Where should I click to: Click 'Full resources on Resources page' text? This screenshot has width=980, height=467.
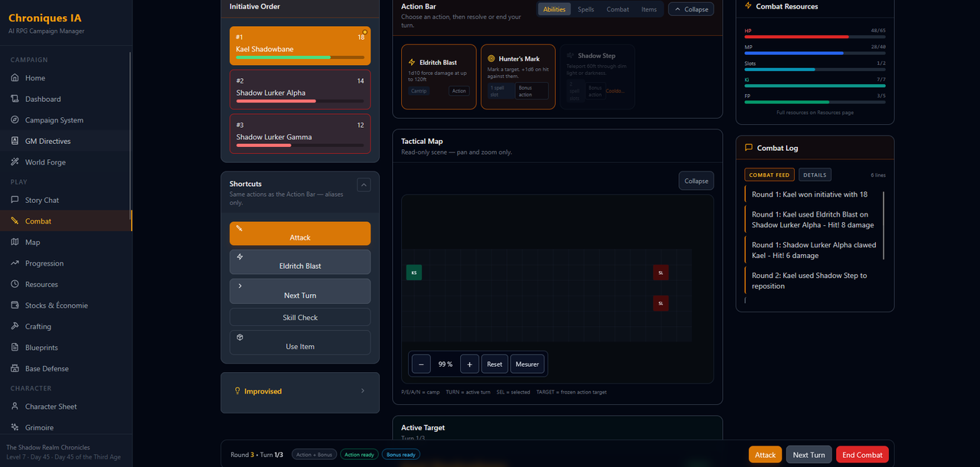coord(815,113)
